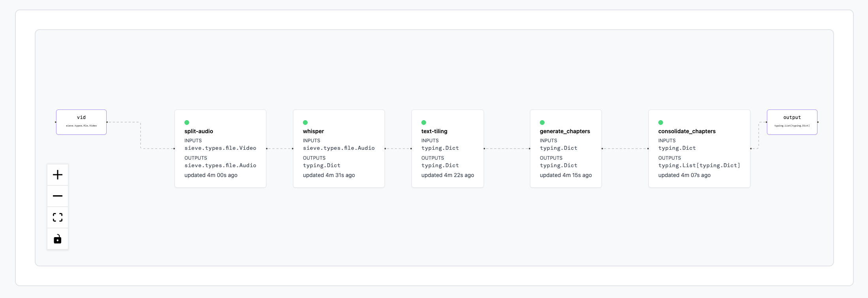Click whisper's sieve.types.file.Audio input type
This screenshot has width=868, height=298.
pos(338,148)
